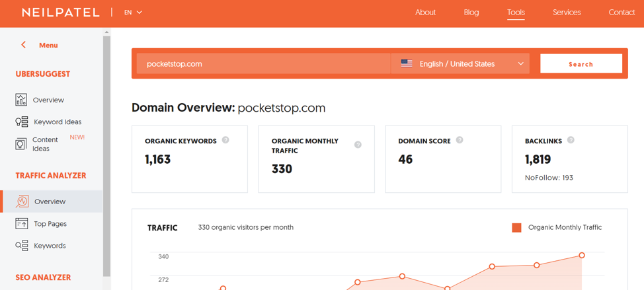The image size is (644, 290).
Task: Click help icon beside Organic Monthly Traffic
Action: (x=358, y=145)
